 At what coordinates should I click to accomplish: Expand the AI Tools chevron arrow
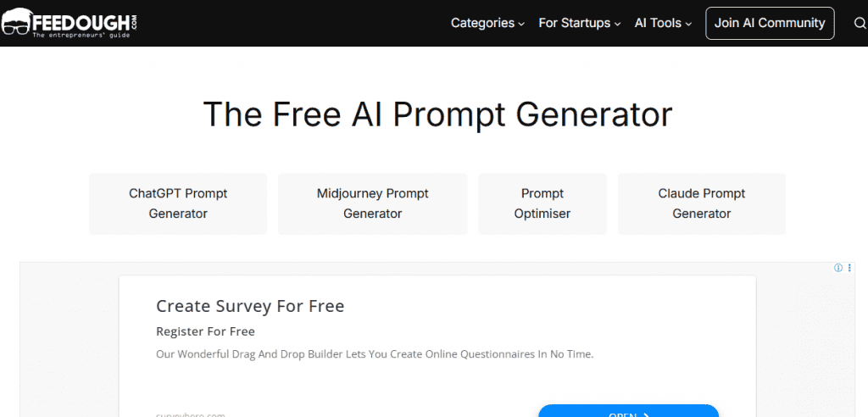(688, 25)
